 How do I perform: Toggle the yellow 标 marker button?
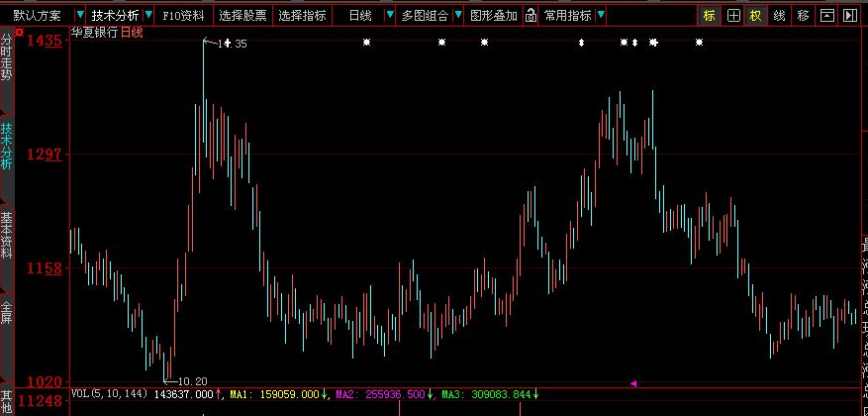click(x=709, y=16)
